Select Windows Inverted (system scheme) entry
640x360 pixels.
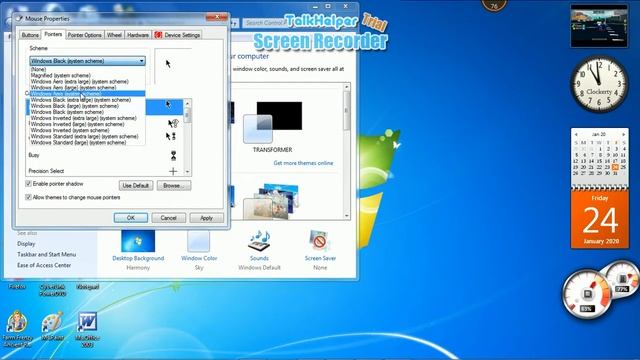click(87, 130)
